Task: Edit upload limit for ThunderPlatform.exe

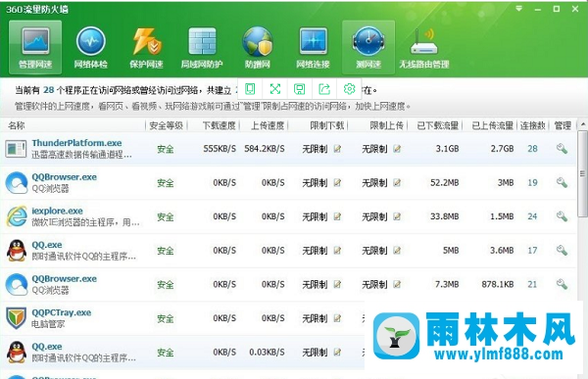Action: pyautogui.click(x=397, y=149)
